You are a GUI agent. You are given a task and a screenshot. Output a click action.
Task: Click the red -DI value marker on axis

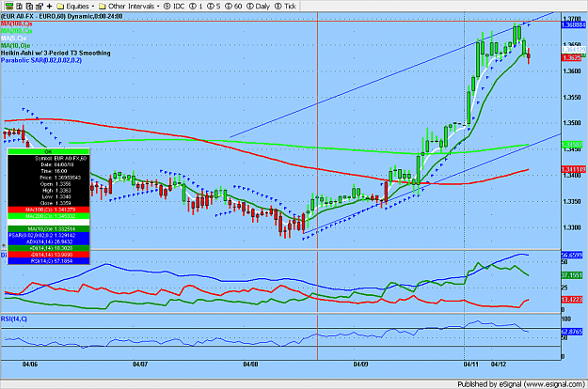[x=572, y=299]
